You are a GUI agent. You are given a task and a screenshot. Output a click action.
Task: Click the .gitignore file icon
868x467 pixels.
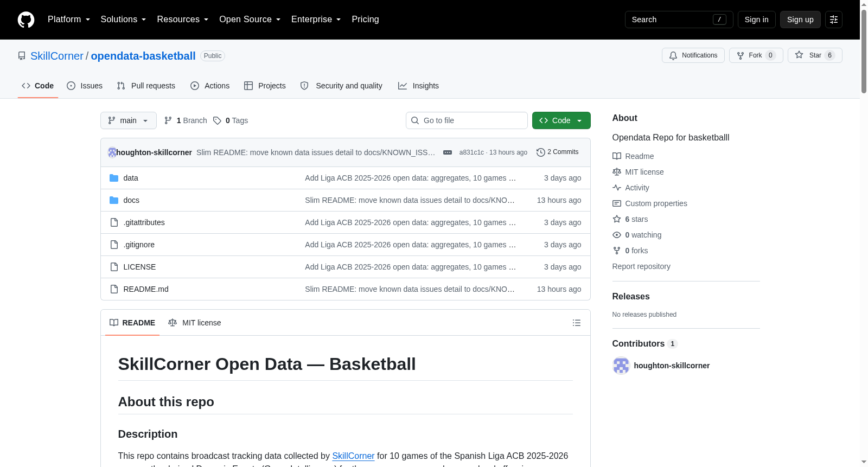pyautogui.click(x=114, y=245)
